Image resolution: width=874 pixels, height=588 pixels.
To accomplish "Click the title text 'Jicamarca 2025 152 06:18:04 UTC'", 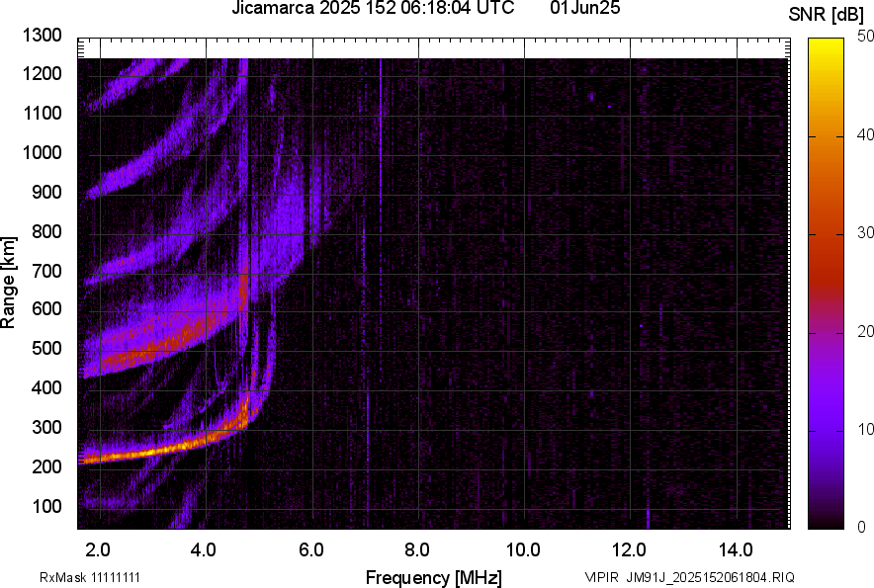I will pos(373,8).
